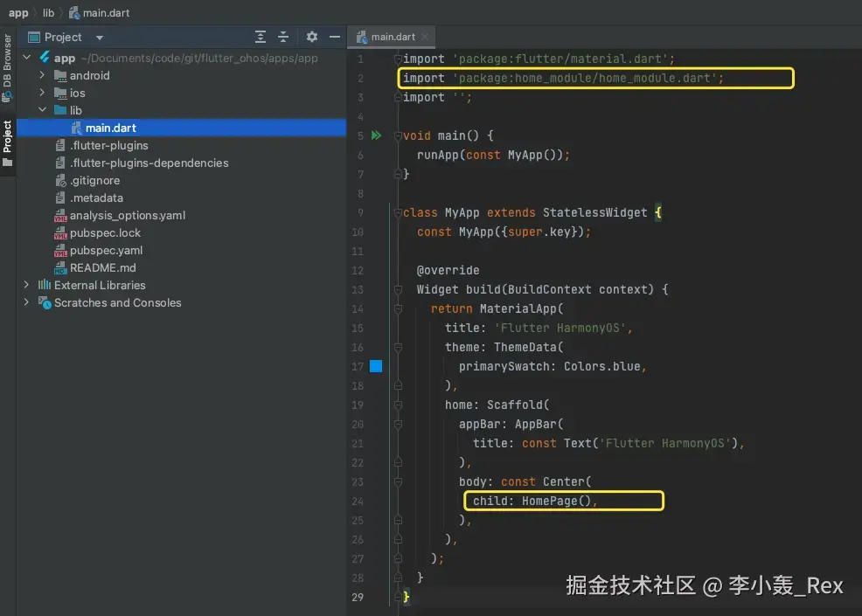Click the analysis_options.yaml file icon

click(60, 216)
